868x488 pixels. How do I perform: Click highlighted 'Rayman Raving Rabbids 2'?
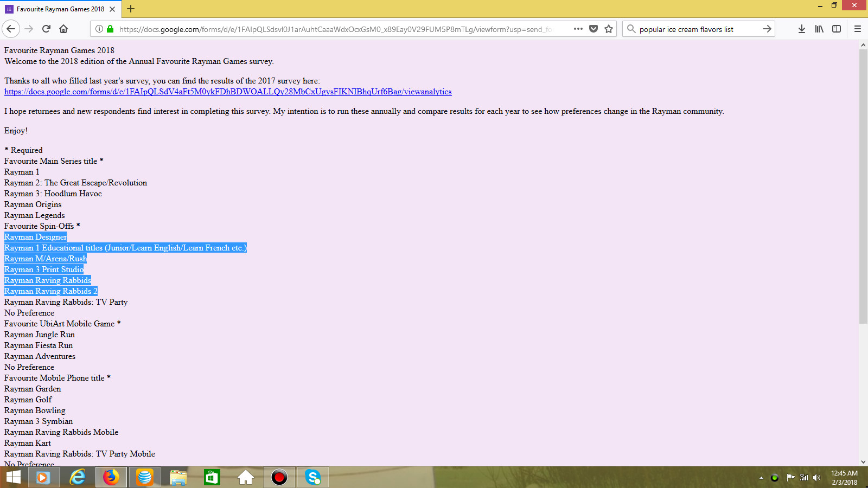(51, 291)
